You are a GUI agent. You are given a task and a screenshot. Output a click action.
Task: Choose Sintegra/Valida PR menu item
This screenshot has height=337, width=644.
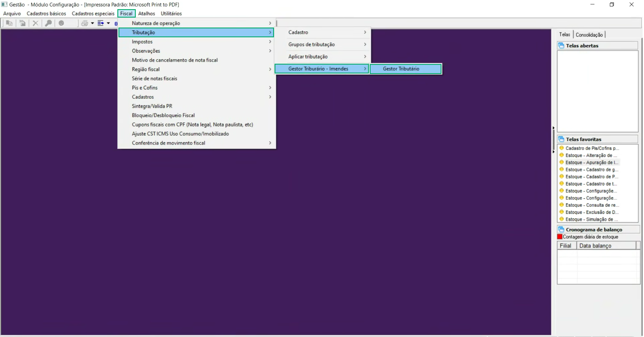[152, 106]
